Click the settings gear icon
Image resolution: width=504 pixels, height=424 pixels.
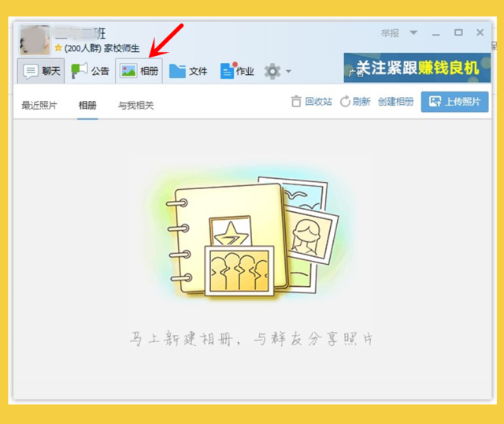point(272,71)
